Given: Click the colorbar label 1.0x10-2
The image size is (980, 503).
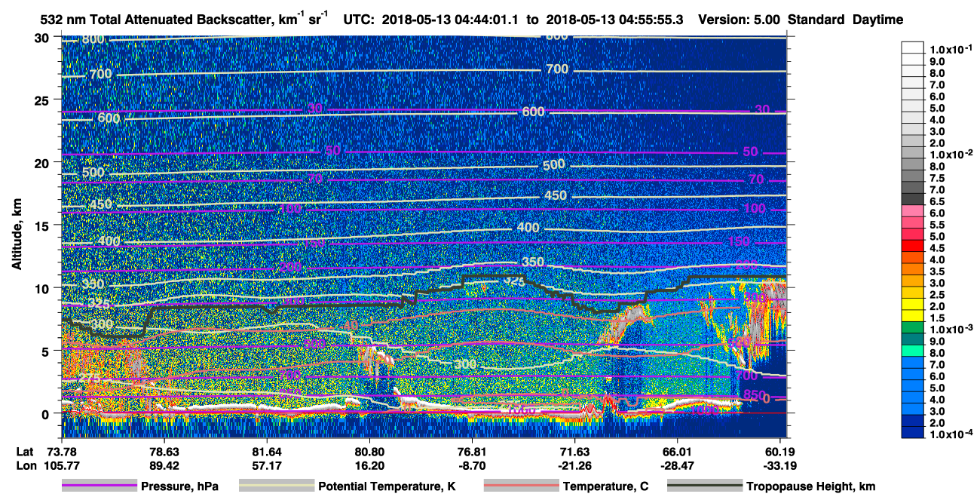Looking at the screenshot, I should pyautogui.click(x=951, y=155).
